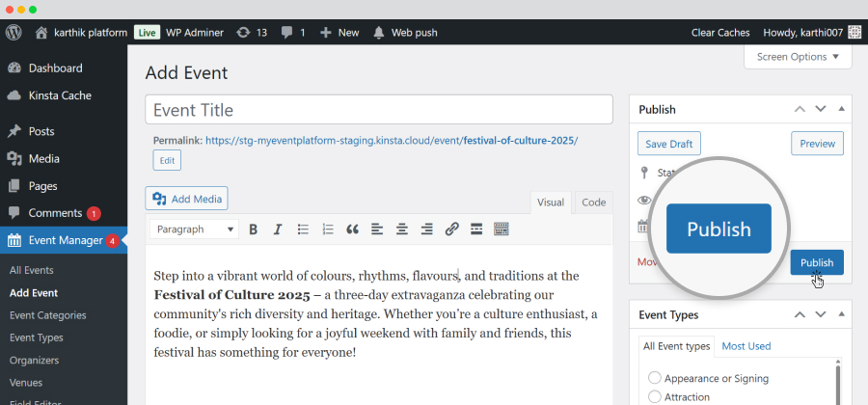Collapse the Event Types panel
868x405 pixels.
point(841,314)
